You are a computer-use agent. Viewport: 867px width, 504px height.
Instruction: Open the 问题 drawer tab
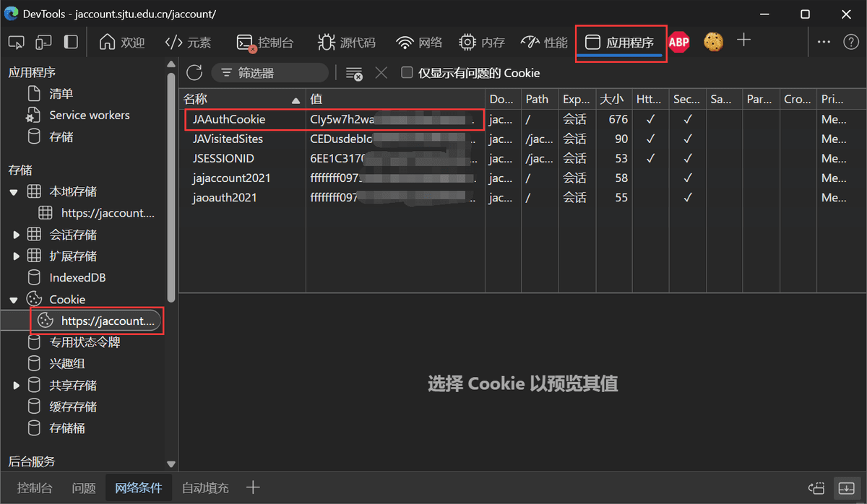click(84, 488)
